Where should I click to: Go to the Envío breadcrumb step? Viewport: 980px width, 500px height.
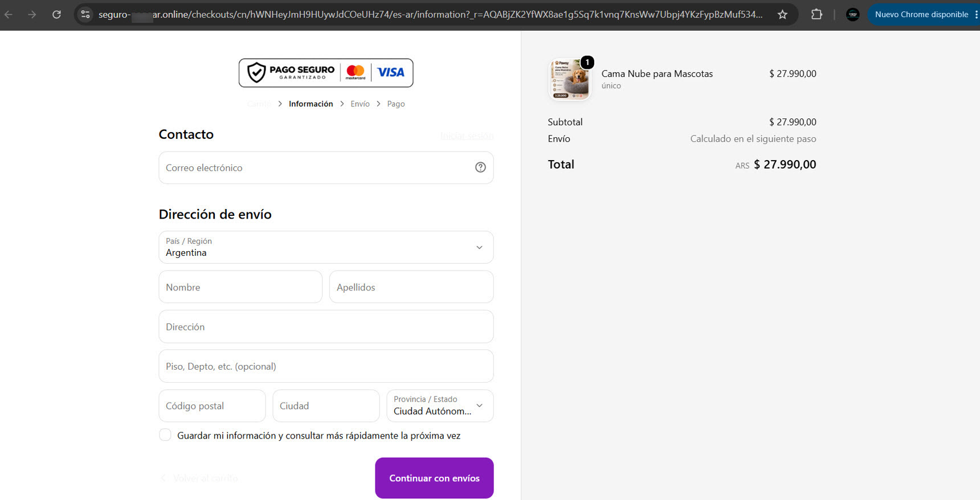click(360, 104)
